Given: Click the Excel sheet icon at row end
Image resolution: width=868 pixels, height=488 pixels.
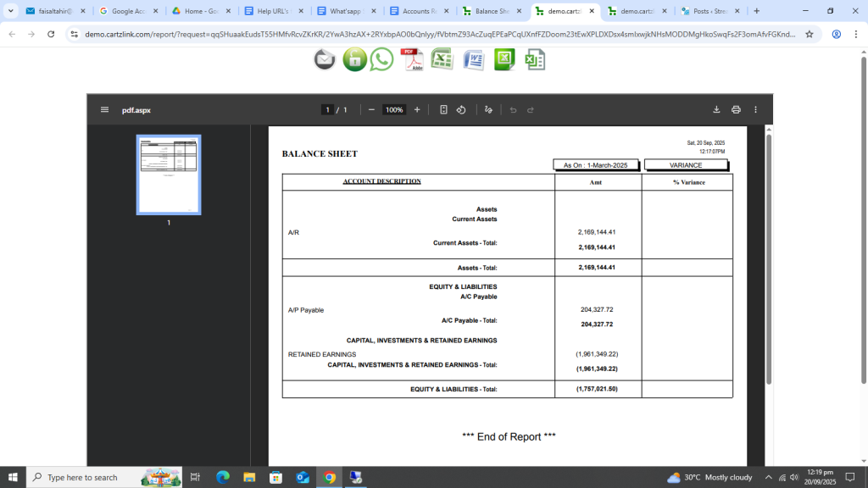Looking at the screenshot, I should point(535,59).
